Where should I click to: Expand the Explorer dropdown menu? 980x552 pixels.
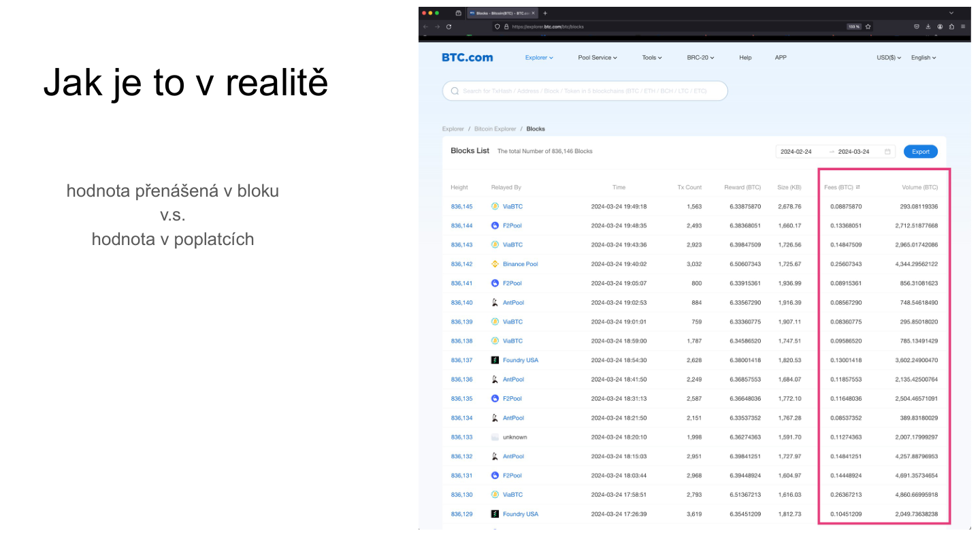pyautogui.click(x=539, y=58)
